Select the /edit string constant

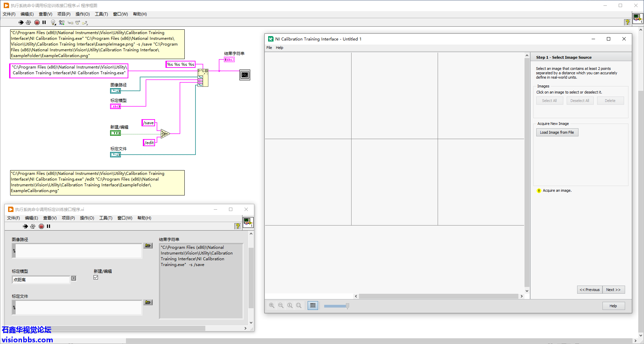(149, 142)
